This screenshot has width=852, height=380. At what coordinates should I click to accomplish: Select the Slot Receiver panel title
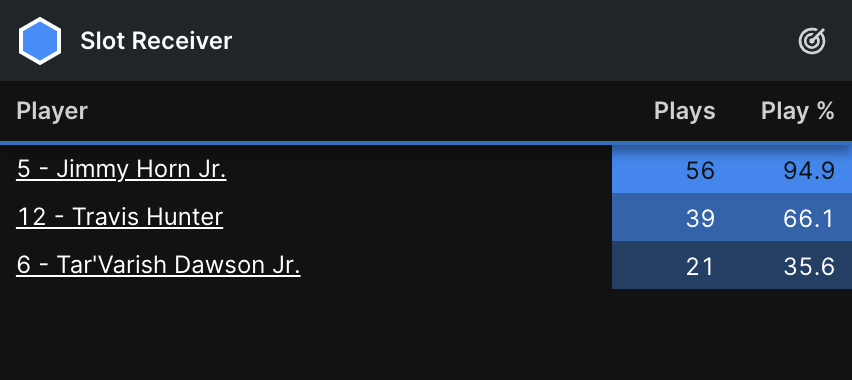(156, 41)
